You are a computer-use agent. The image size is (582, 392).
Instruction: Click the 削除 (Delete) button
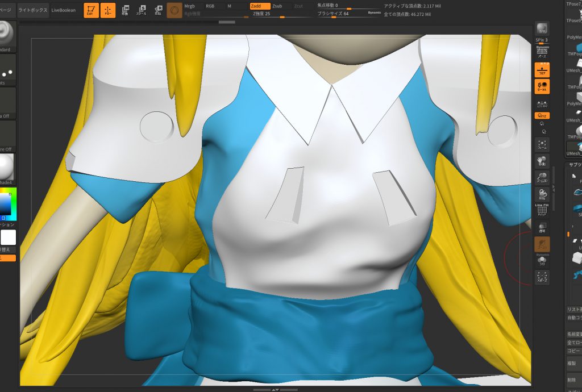point(574,380)
